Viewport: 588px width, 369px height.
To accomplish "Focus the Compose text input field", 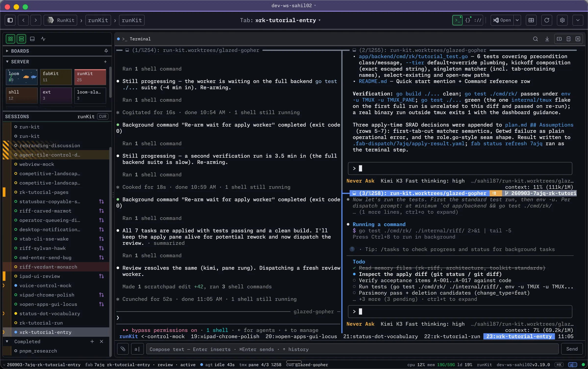I will click(x=352, y=349).
